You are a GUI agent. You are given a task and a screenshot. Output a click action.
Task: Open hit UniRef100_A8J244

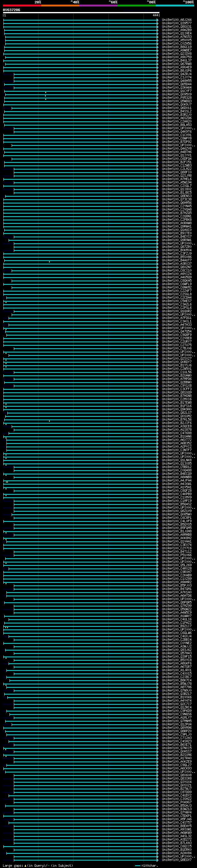[x=177, y=20]
